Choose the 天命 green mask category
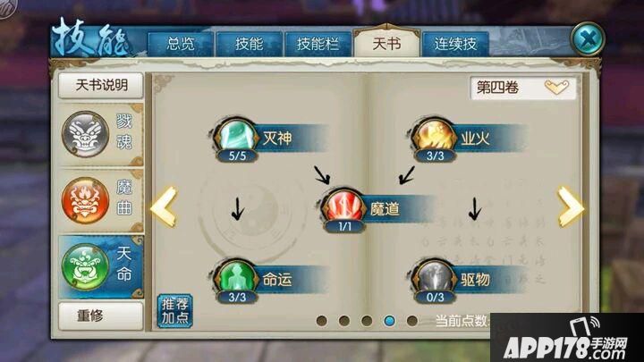This screenshot has height=362, width=644. [101, 266]
